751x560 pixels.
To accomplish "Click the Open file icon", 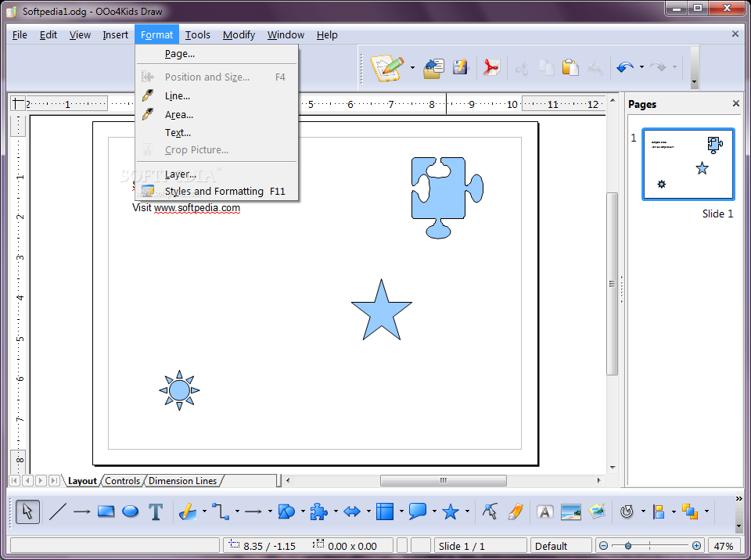I will click(x=433, y=68).
